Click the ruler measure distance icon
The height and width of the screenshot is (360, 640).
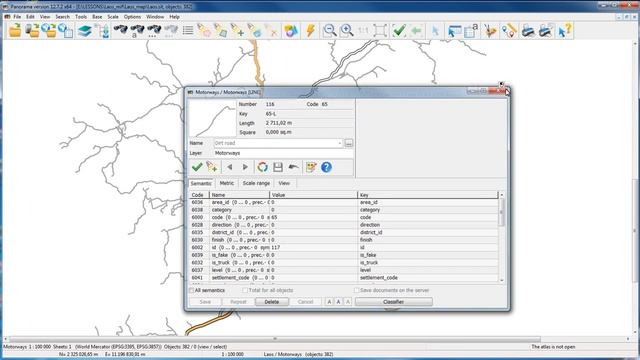point(509,31)
